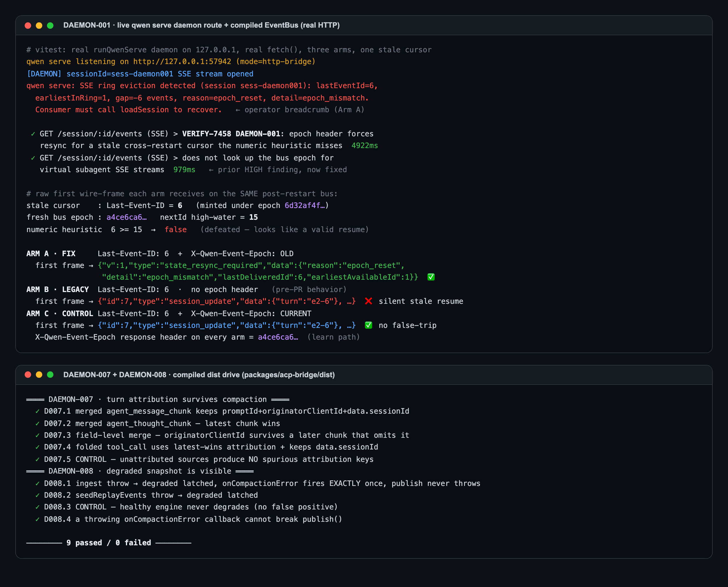The width and height of the screenshot is (728, 587).
Task: Click the red session_update JSON frame under ARM B
Action: coord(227,301)
